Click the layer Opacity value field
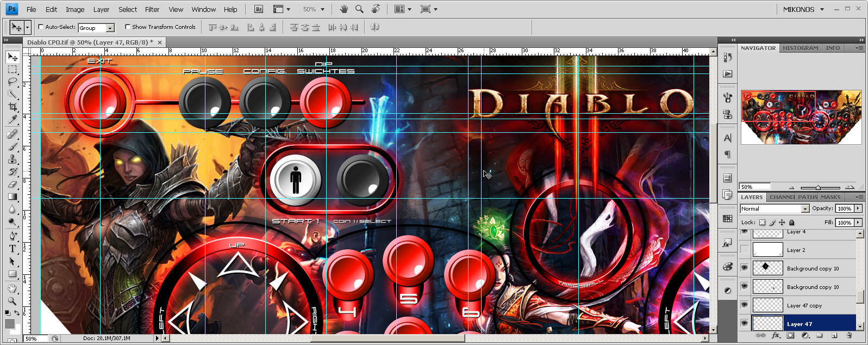 point(845,208)
